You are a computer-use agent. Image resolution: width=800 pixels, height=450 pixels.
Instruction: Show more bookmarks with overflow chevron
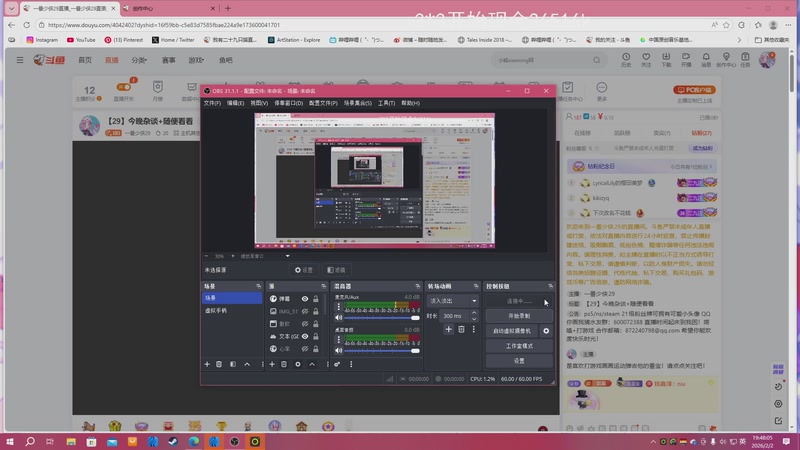pyautogui.click(x=739, y=40)
